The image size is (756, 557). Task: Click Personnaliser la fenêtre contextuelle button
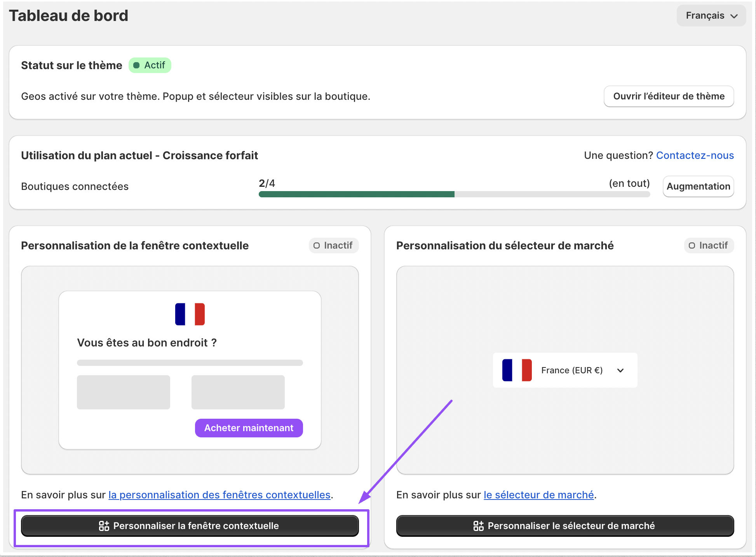point(190,526)
